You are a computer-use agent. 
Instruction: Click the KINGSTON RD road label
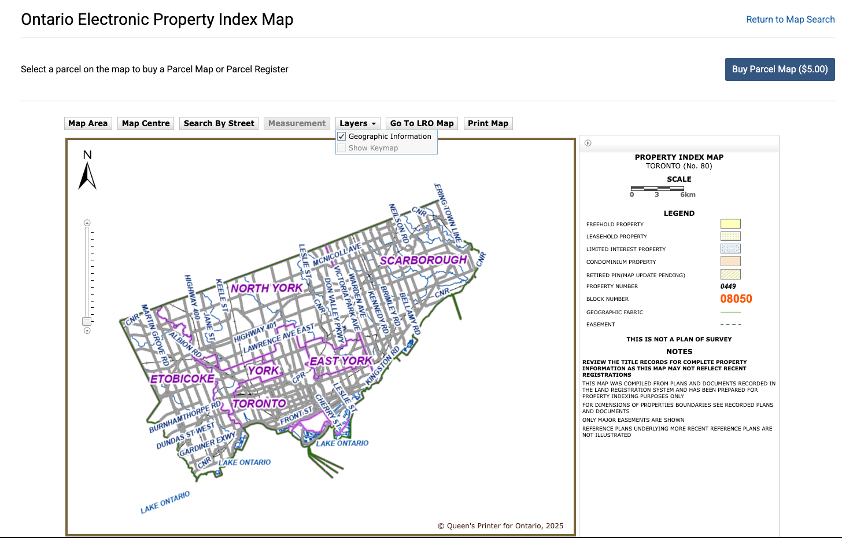[383, 366]
